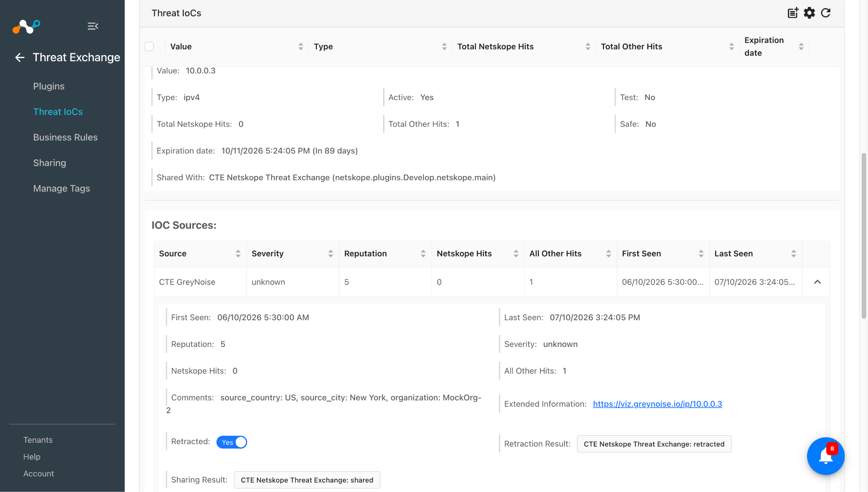
Task: Sort IOC Sources by Last Seen
Action: pyautogui.click(x=794, y=254)
